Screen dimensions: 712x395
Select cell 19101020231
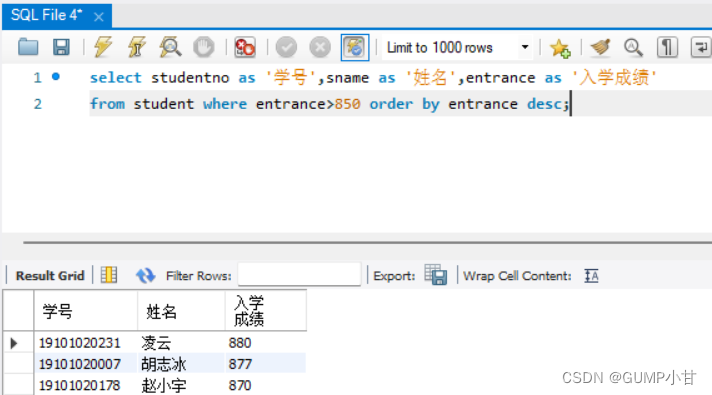pyautogui.click(x=86, y=343)
